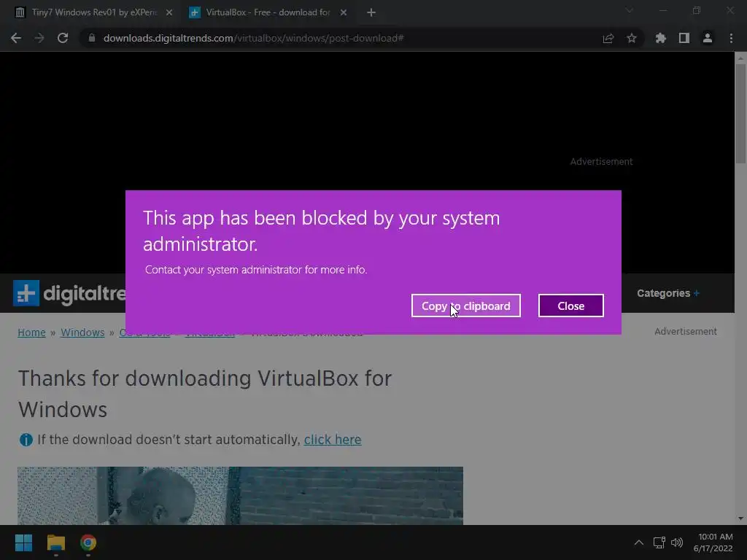This screenshot has height=560, width=747.
Task: Click the article image thumbnail
Action: tap(240, 496)
